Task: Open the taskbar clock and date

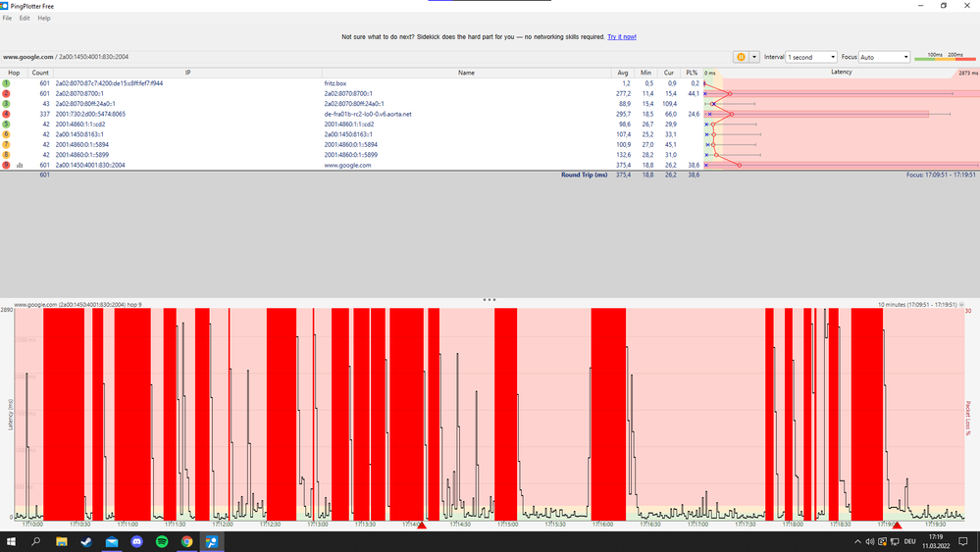Action: [936, 541]
